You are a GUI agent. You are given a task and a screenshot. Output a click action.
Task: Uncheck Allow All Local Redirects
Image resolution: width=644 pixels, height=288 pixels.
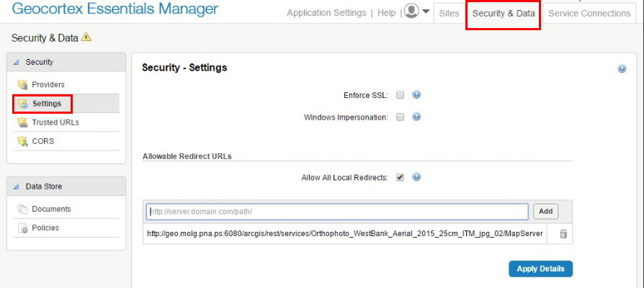400,178
